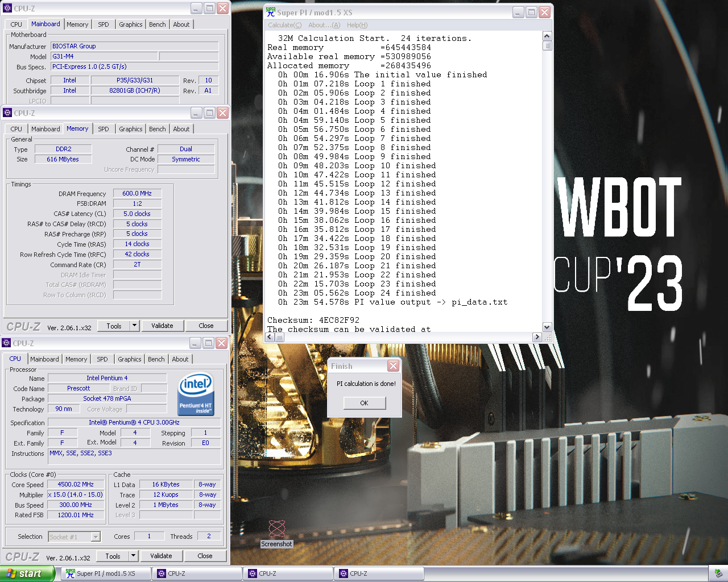Open Graphics tab in Memory window

click(x=131, y=129)
